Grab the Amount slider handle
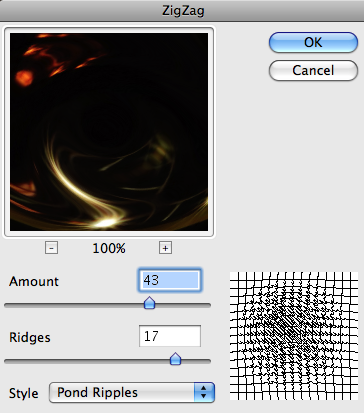The width and height of the screenshot is (364, 413). coord(149,303)
